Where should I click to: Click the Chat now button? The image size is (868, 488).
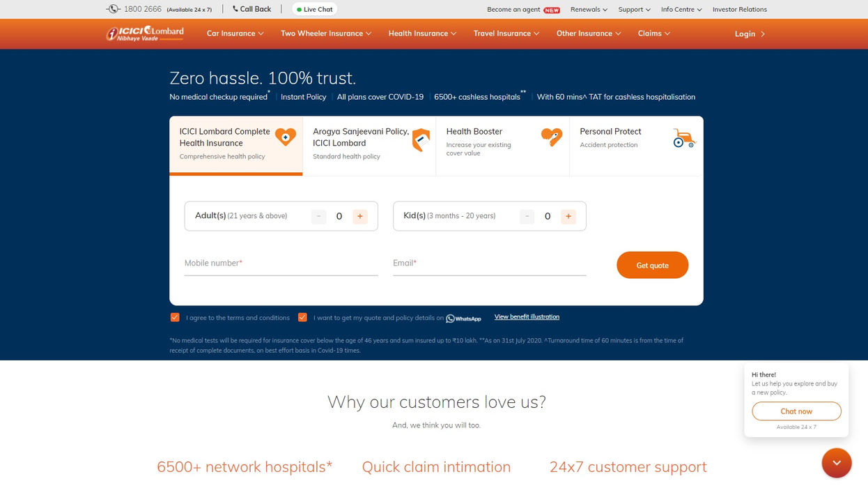pos(796,411)
